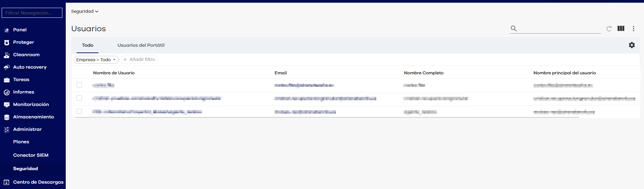Click the Filtrar Navegación input field
The height and width of the screenshot is (189, 644).
[32, 13]
